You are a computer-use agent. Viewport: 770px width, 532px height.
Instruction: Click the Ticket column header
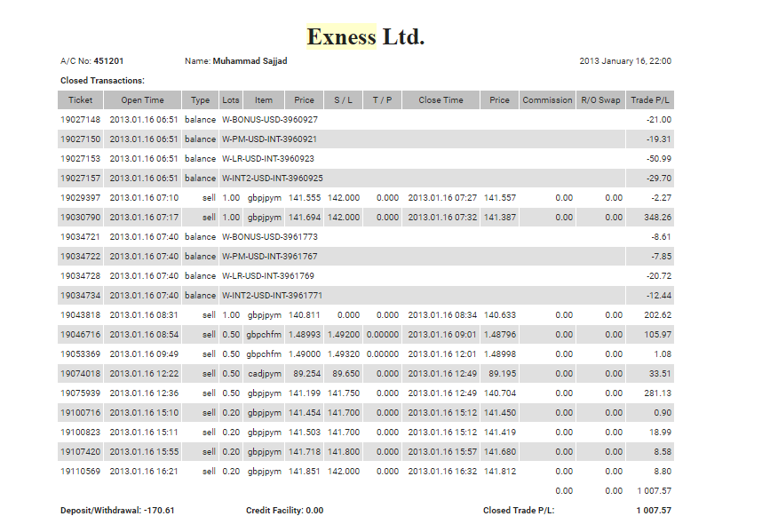point(80,99)
